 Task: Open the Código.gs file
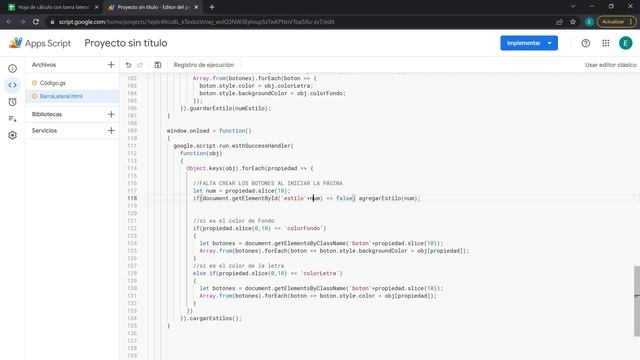53,83
